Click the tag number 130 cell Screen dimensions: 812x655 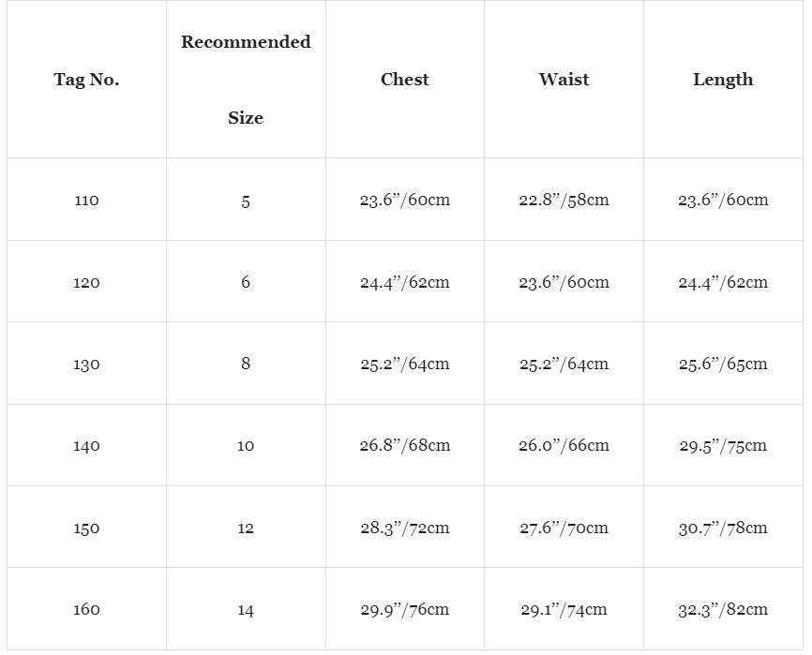click(x=86, y=364)
